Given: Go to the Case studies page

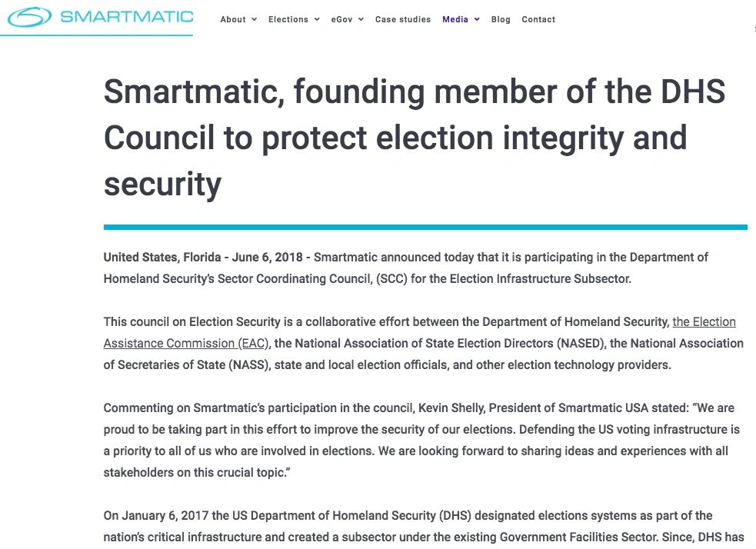Looking at the screenshot, I should coord(403,20).
